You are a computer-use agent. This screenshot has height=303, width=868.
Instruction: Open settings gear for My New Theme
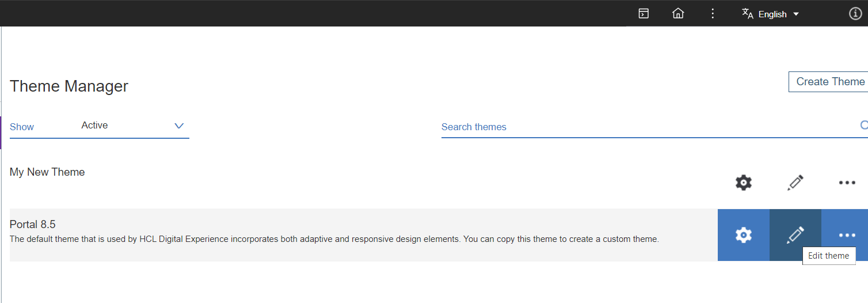click(744, 183)
